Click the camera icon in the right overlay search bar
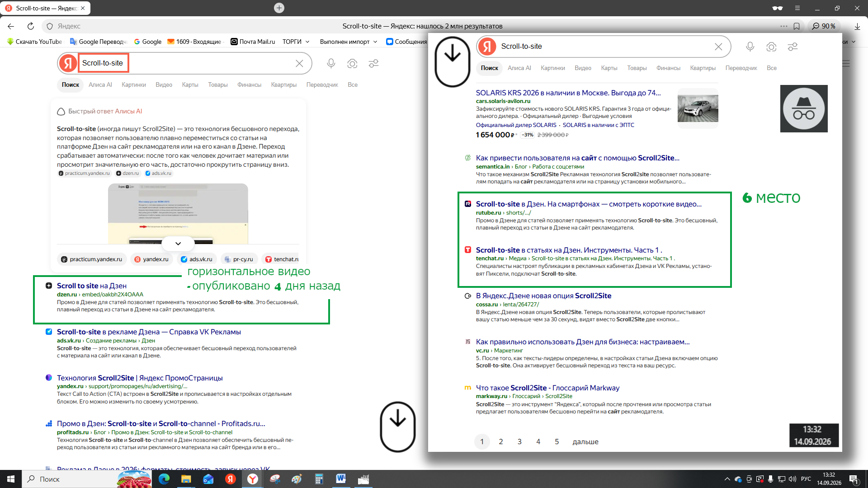The height and width of the screenshot is (488, 868). (771, 47)
